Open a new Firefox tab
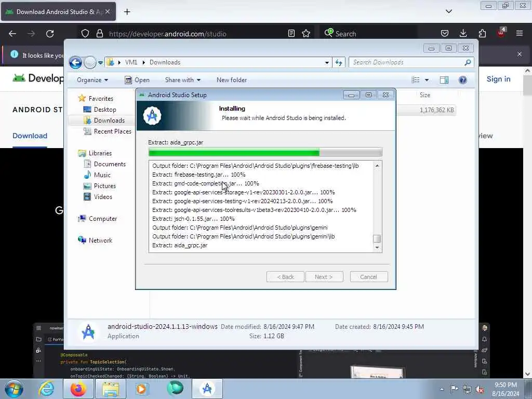Screen dimensions: 532x399 pos(127,12)
